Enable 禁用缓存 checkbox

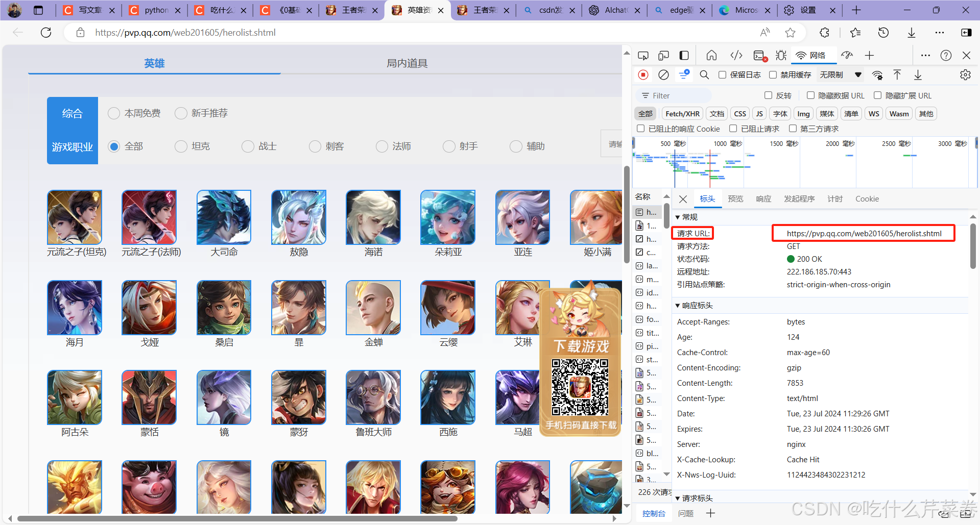[x=773, y=75]
